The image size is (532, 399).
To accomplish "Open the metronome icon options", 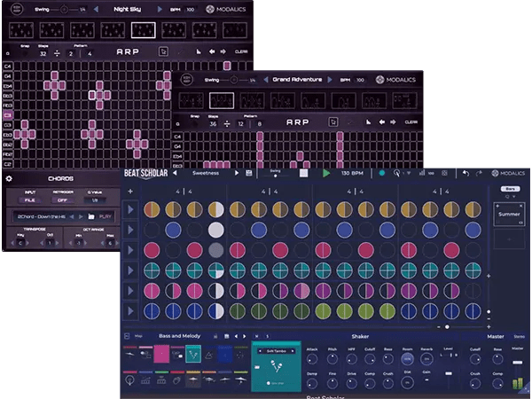I will pos(396,173).
